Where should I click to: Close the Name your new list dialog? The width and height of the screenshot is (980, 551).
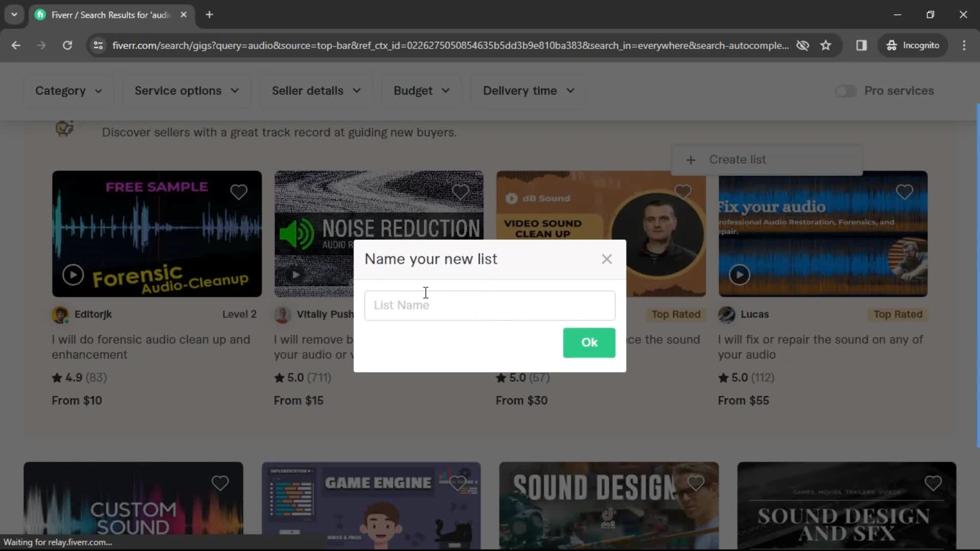606,258
